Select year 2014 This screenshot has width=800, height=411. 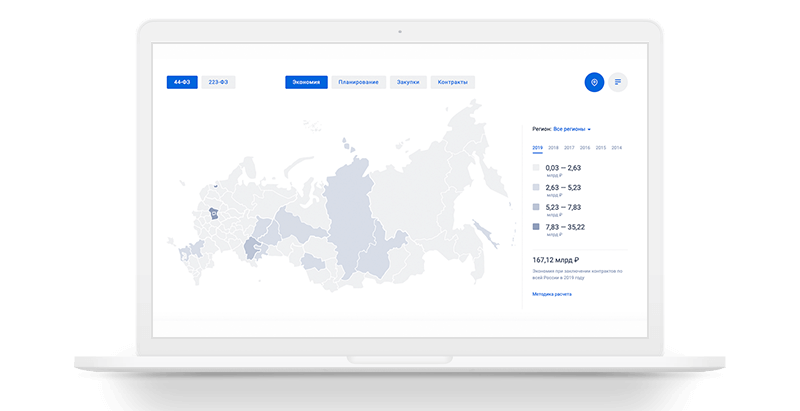[616, 148]
